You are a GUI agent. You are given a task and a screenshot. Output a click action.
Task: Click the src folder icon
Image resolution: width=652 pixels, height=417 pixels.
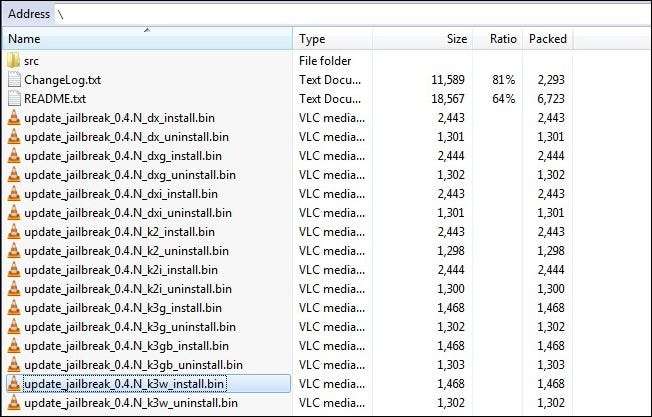14,61
